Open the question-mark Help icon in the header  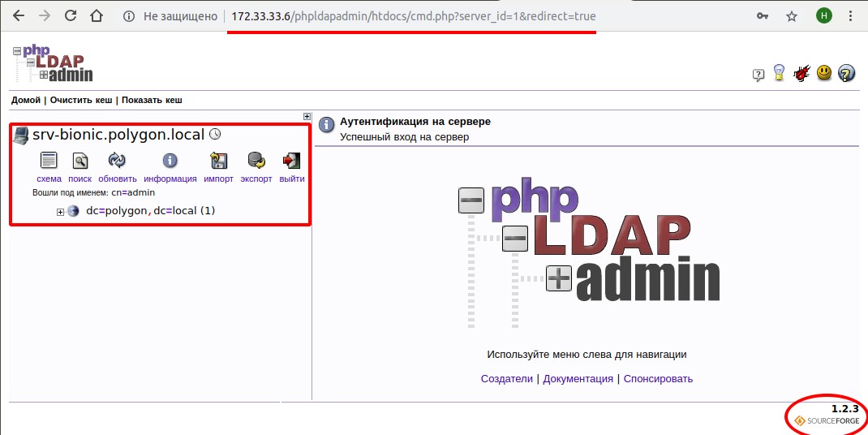(758, 75)
